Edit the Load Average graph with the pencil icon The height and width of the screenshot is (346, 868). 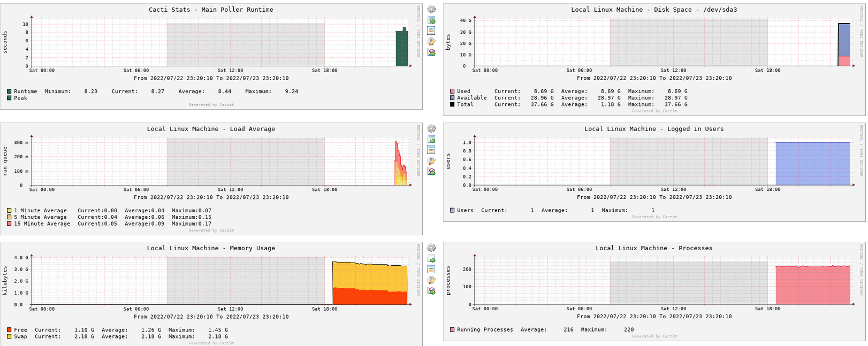point(431,161)
